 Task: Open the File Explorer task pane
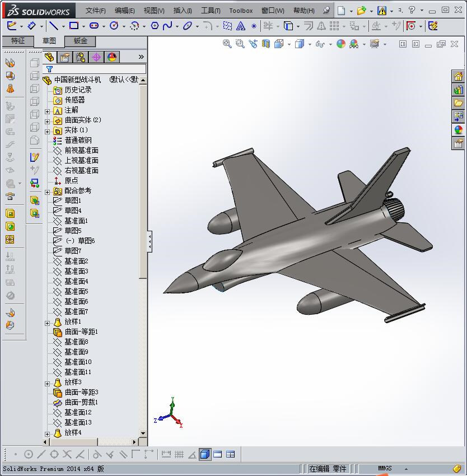(x=458, y=102)
